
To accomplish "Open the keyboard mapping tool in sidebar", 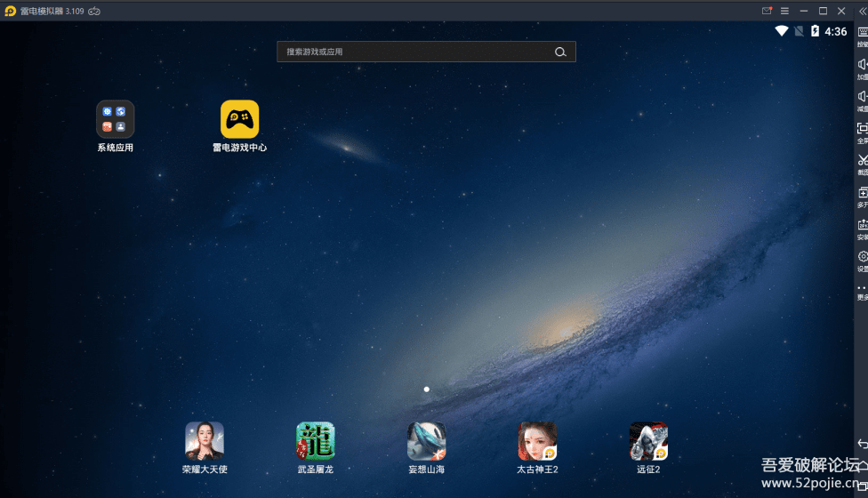I will 862,34.
